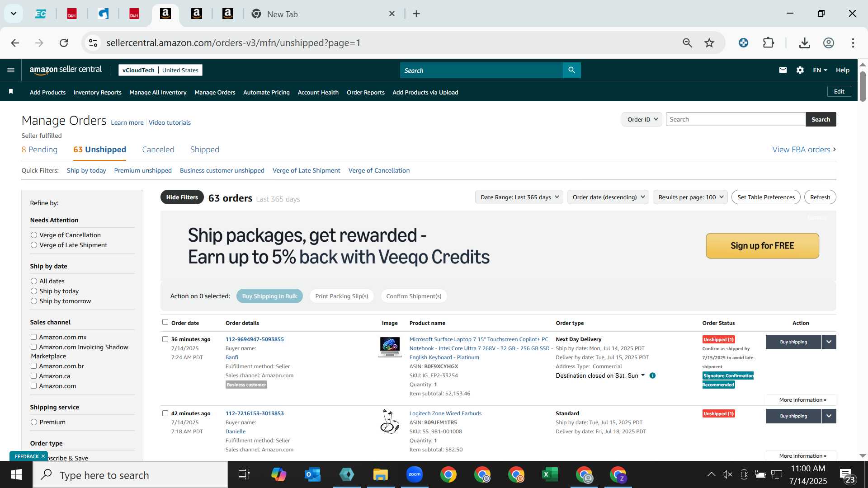Open Set Table Preferences
868x488 pixels.
point(766,197)
